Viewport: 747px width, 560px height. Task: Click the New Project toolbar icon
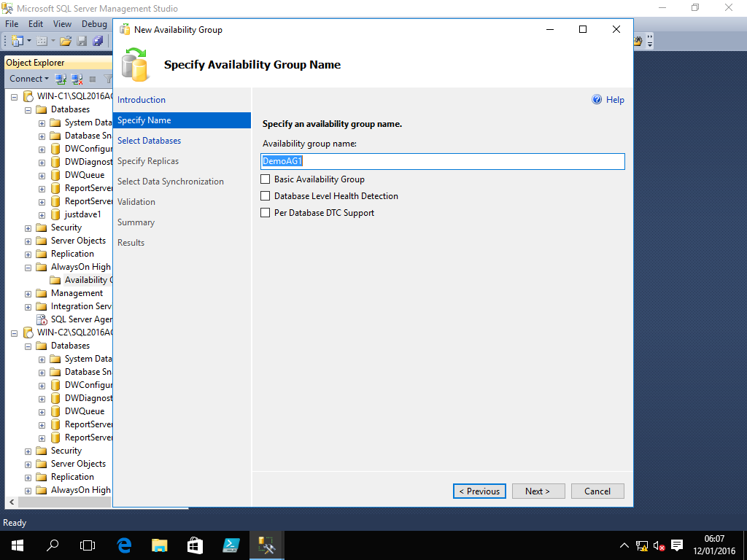point(17,41)
